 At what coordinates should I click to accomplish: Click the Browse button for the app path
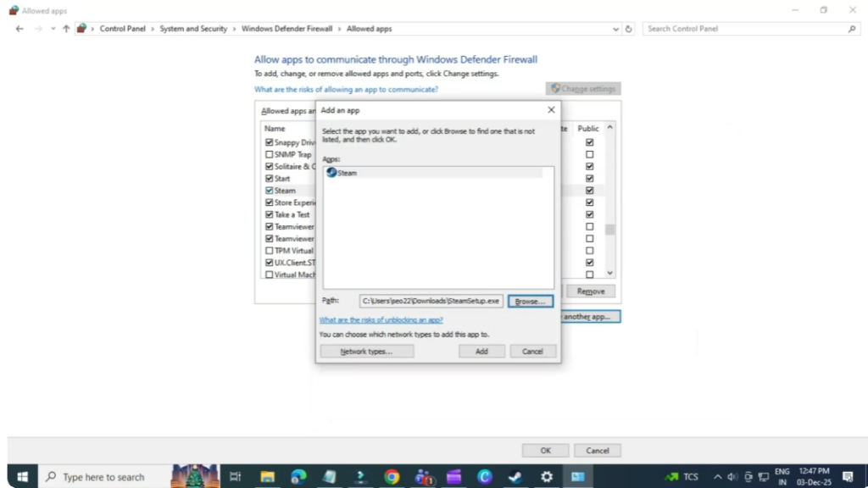click(x=530, y=301)
